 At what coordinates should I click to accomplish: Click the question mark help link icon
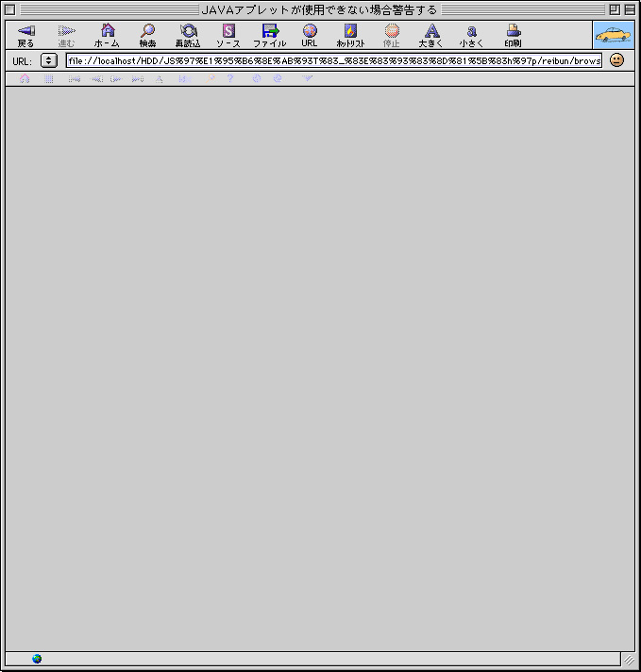[x=230, y=78]
